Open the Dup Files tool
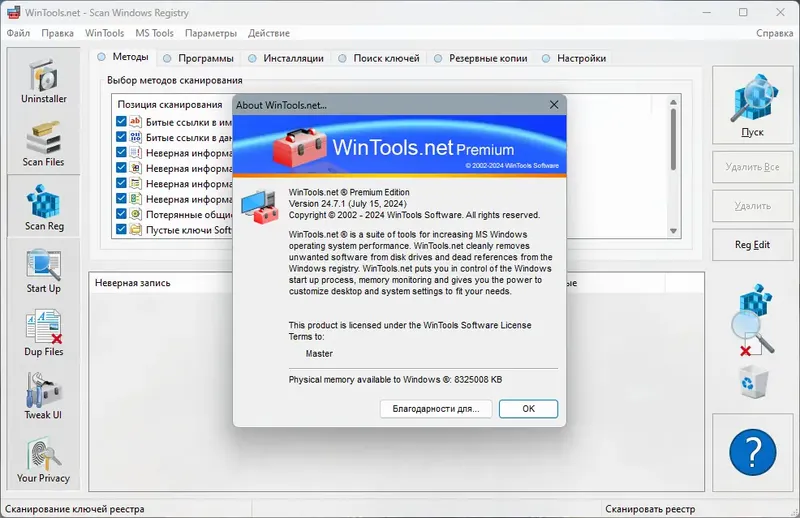Image resolution: width=800 pixels, height=518 pixels. (x=43, y=334)
